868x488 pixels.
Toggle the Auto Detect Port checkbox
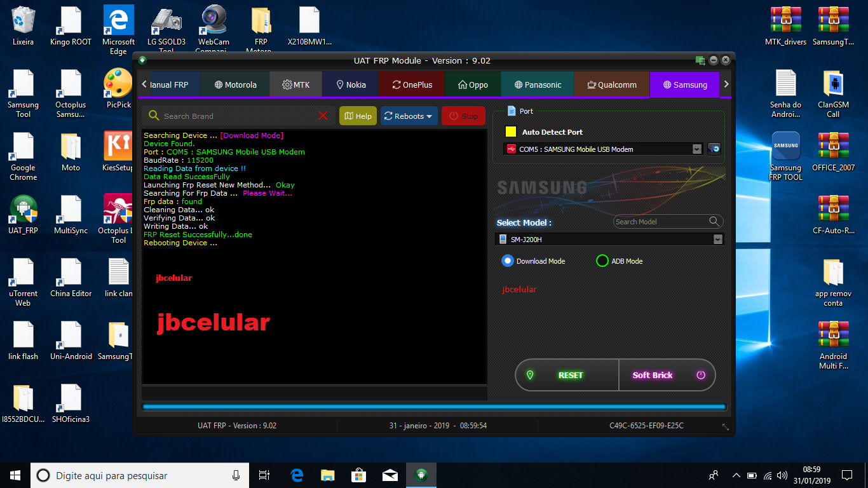511,132
